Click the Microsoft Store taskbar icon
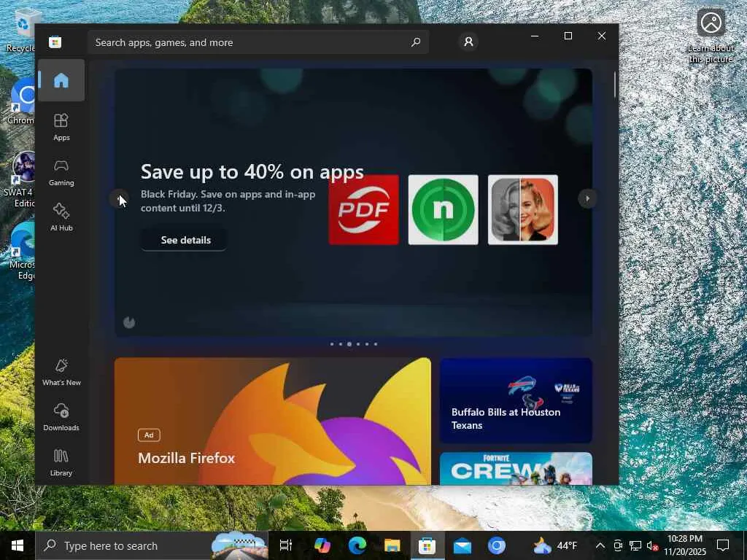This screenshot has height=560, width=747. coord(427,545)
